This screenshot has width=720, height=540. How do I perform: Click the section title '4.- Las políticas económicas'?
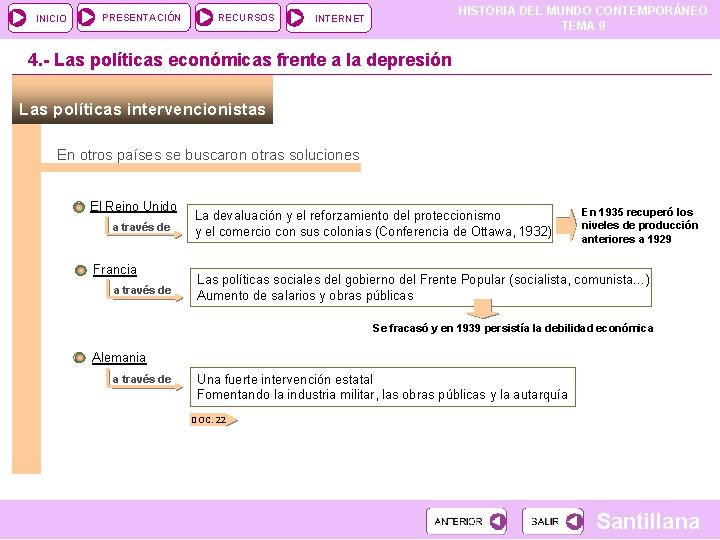240,60
